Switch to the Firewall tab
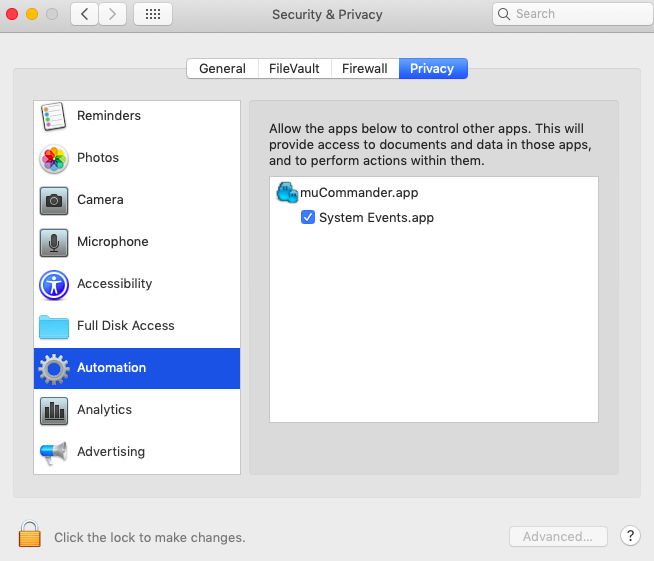 click(x=365, y=68)
